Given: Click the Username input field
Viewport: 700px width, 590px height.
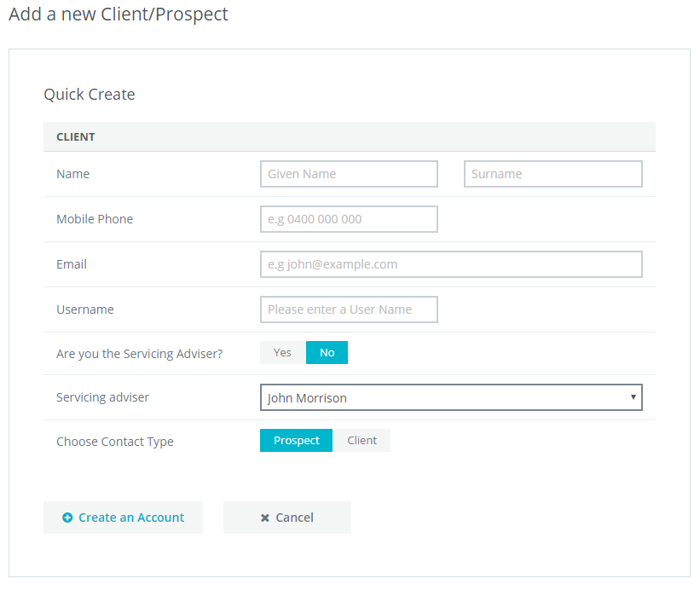Looking at the screenshot, I should pos(349,309).
